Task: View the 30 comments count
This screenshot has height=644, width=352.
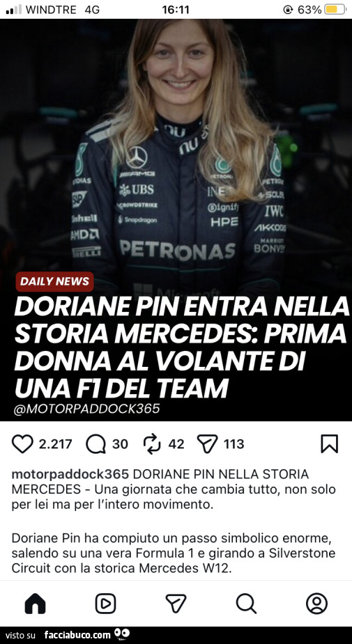Action: tap(120, 444)
